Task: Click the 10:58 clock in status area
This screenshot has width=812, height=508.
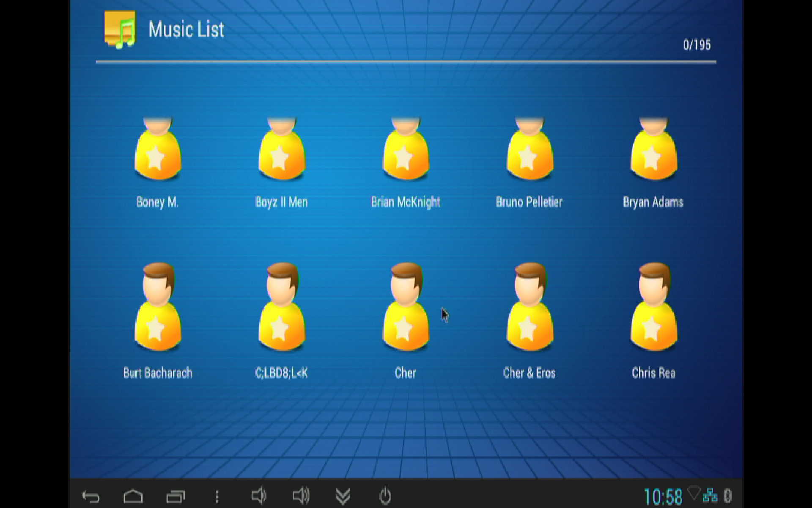Action: [663, 496]
